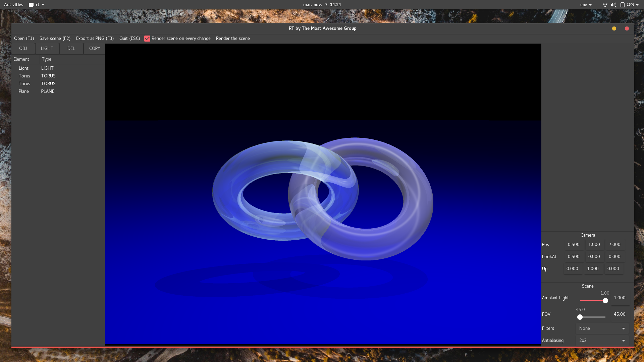Click Open (F1) menu item
Screen dimensions: 644x362
tap(24, 39)
